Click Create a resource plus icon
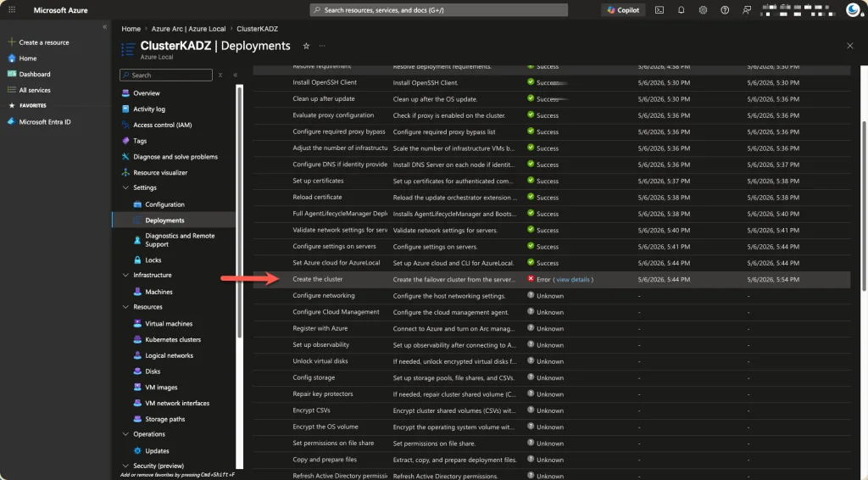The width and height of the screenshot is (868, 480). coord(11,42)
